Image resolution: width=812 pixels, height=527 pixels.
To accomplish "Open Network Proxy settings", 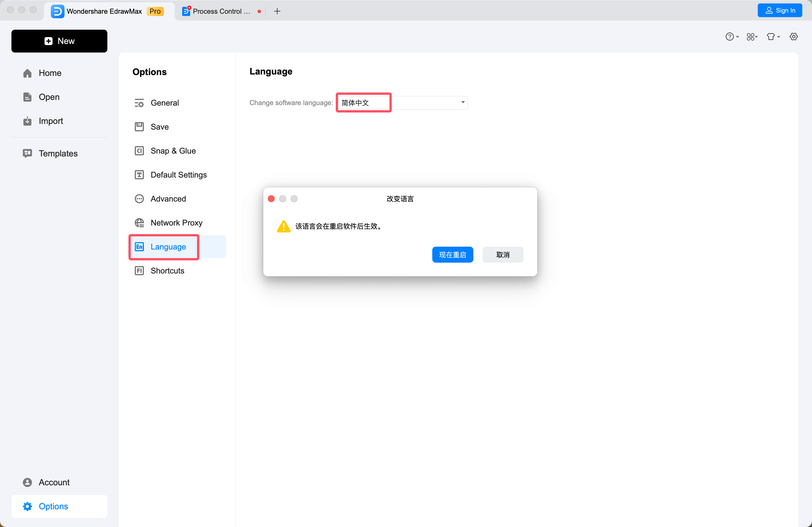I will [x=176, y=223].
